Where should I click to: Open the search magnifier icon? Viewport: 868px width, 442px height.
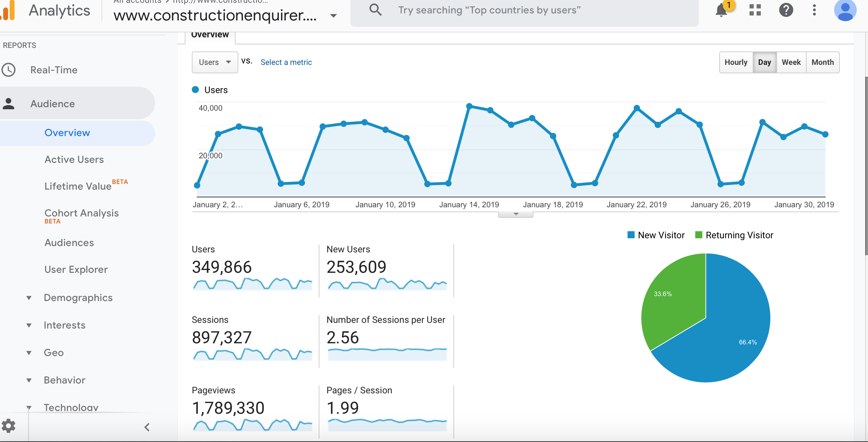375,10
